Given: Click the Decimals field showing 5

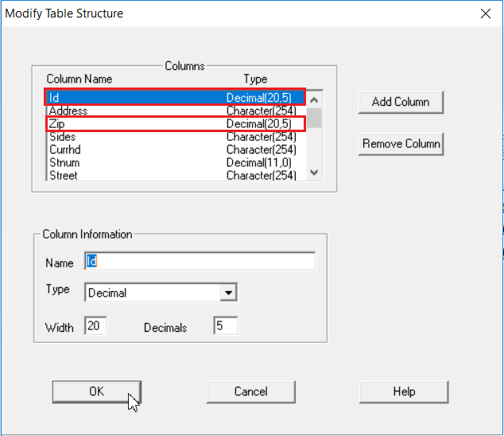Looking at the screenshot, I should pos(226,325).
